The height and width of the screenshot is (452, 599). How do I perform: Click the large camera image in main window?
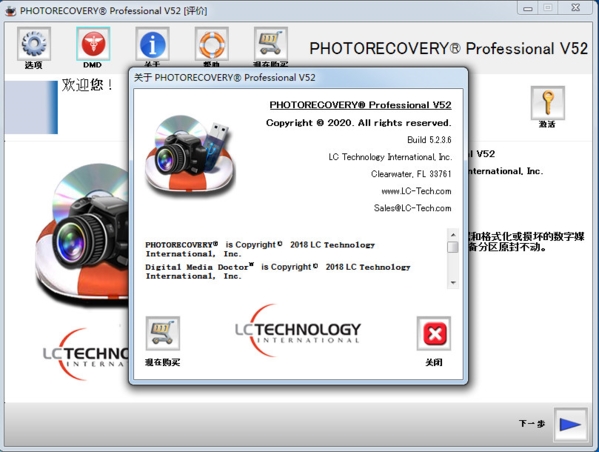coord(82,235)
